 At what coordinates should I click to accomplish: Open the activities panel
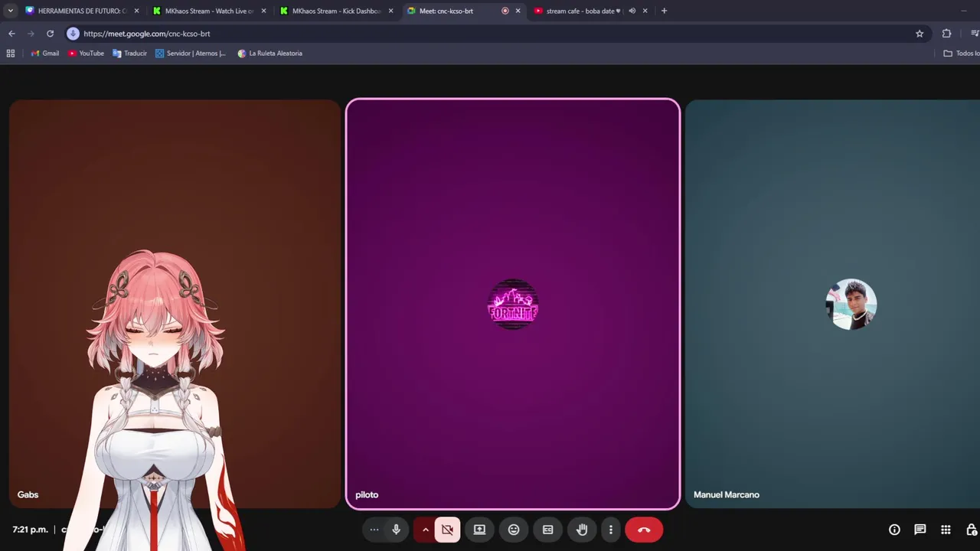pos(946,530)
